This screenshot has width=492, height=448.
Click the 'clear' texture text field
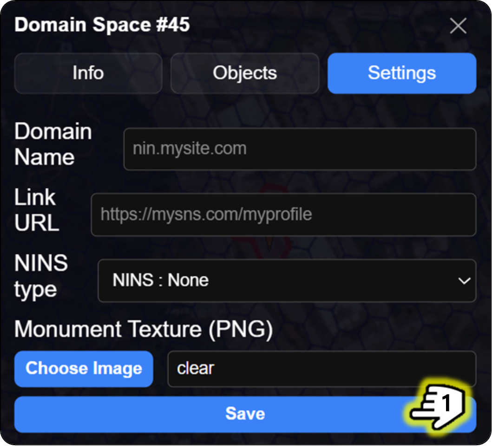(x=321, y=369)
